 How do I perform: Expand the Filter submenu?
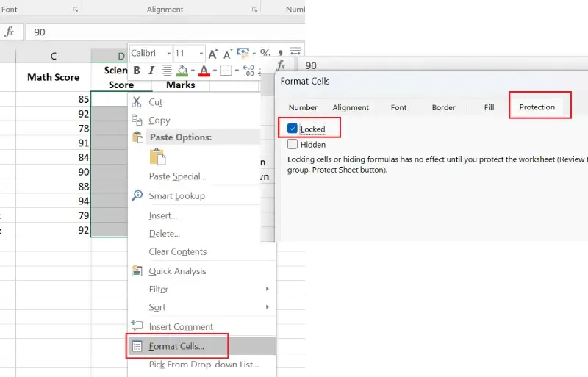(x=202, y=289)
